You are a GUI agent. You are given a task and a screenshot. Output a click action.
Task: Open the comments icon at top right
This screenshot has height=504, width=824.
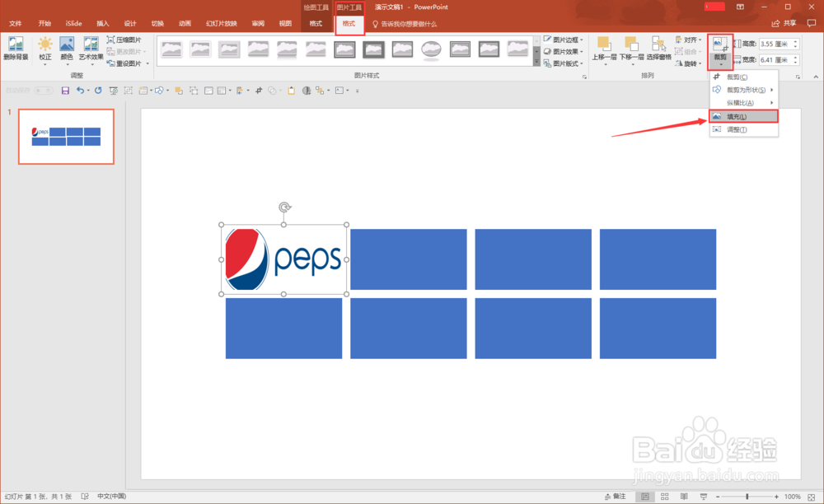(812, 23)
